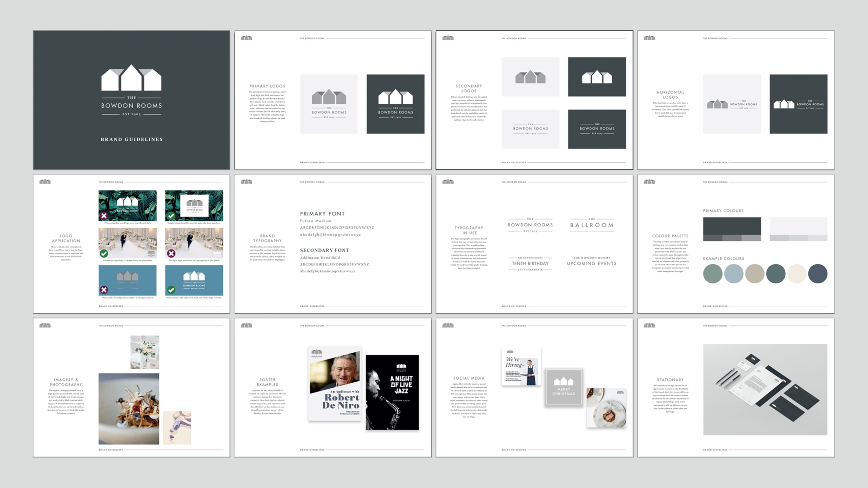This screenshot has height=488, width=868.
Task: Pick the navy blue example colour circle
Action: (818, 273)
